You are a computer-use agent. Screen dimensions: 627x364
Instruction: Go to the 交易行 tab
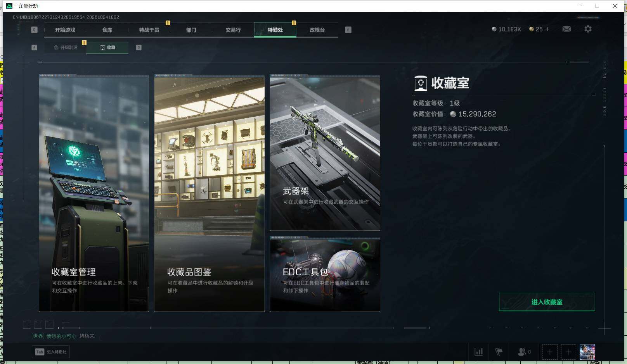[x=233, y=30]
